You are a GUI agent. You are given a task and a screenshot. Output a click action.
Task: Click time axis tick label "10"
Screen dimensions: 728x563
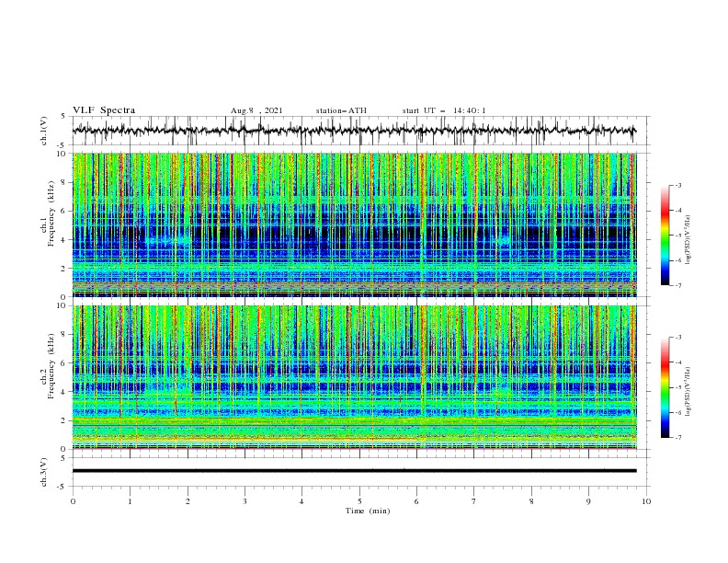point(646,501)
